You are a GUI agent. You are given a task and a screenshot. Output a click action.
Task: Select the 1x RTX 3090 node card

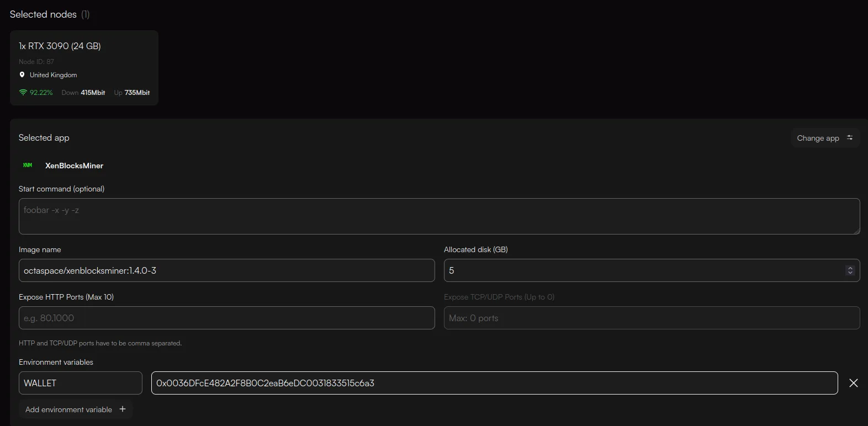coord(84,68)
